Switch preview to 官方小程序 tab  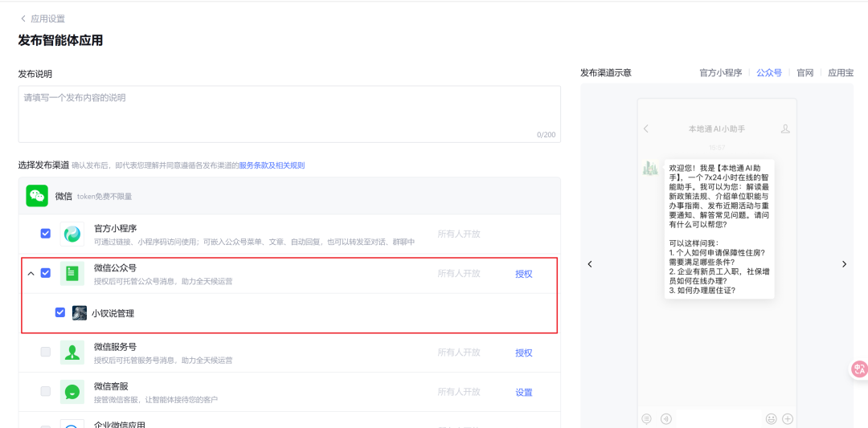720,72
